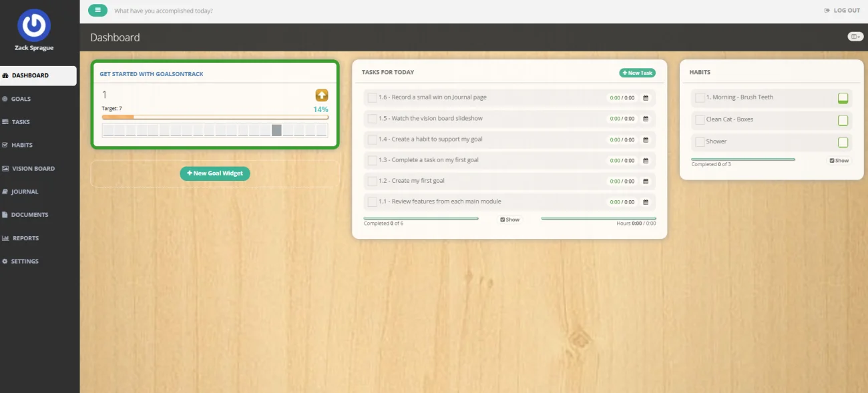Image resolution: width=868 pixels, height=393 pixels.
Task: Click the gold up-arrow update progress icon
Action: [322, 95]
